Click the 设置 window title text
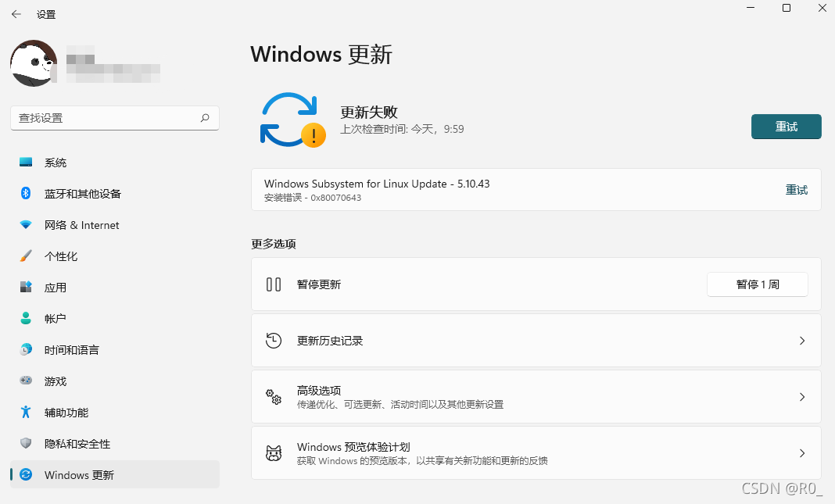The image size is (835, 504). (46, 14)
